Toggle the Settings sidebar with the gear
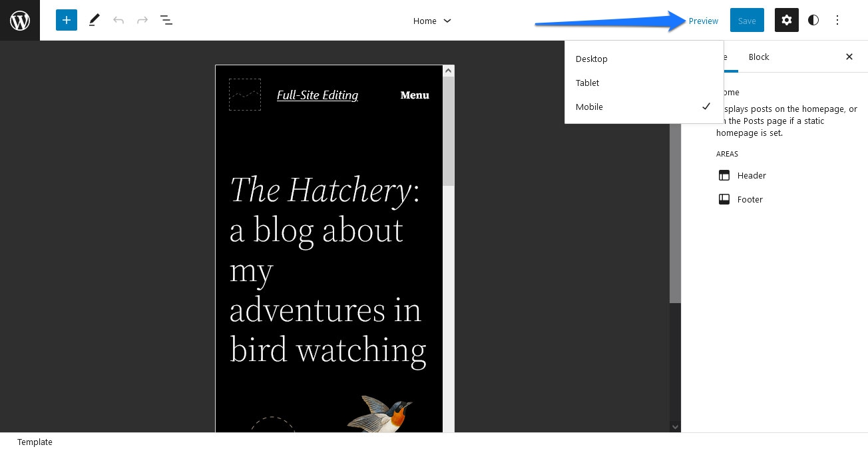The width and height of the screenshot is (868, 449). tap(787, 20)
